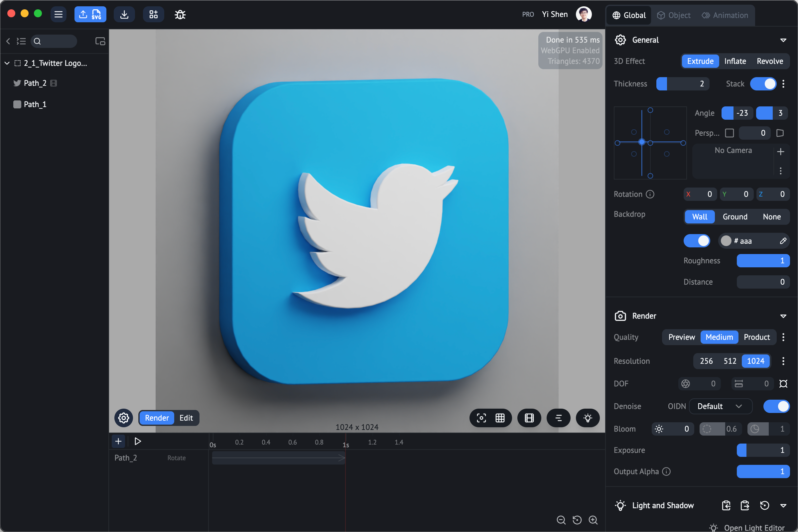Collapse the 2_1_Twitter Logo group
798x532 pixels.
7,63
